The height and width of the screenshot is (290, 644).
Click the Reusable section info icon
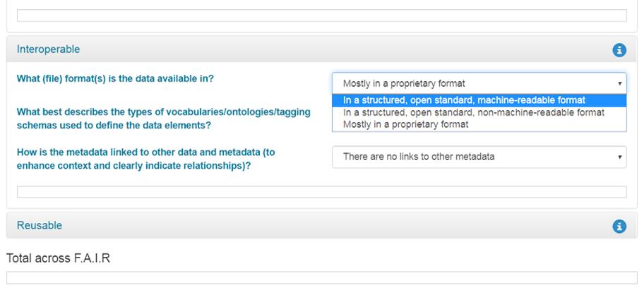coord(619,226)
